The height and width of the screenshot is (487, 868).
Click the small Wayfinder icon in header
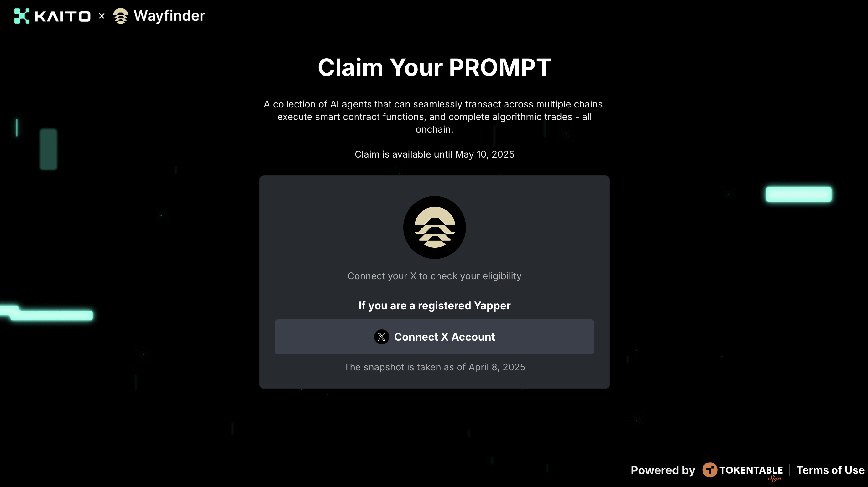click(121, 16)
